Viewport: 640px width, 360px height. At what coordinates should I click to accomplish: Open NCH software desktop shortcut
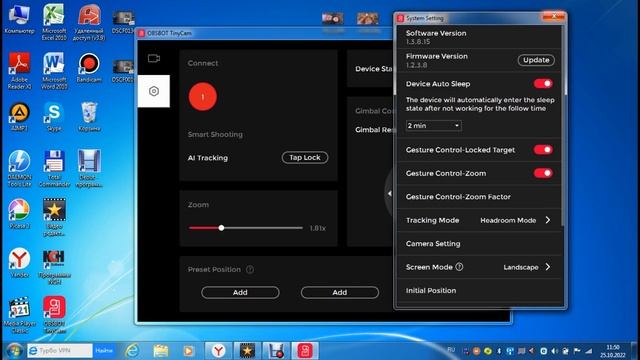54,267
